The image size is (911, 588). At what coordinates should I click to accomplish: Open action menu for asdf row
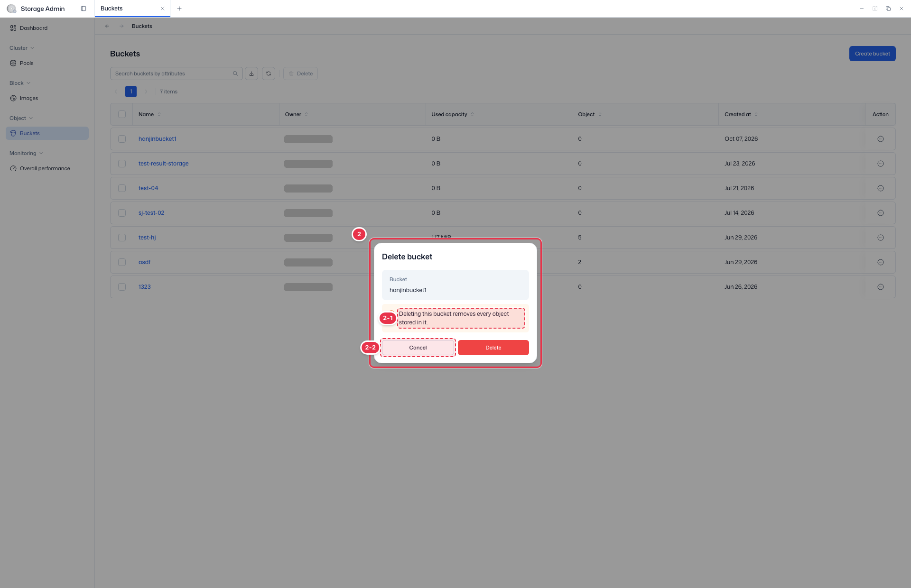[x=881, y=262]
